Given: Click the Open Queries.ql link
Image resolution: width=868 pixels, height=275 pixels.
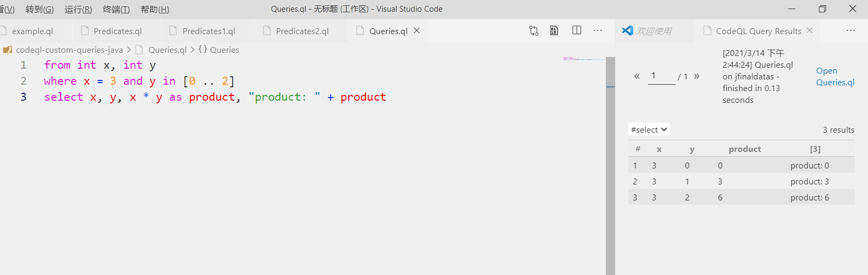Looking at the screenshot, I should (x=835, y=76).
